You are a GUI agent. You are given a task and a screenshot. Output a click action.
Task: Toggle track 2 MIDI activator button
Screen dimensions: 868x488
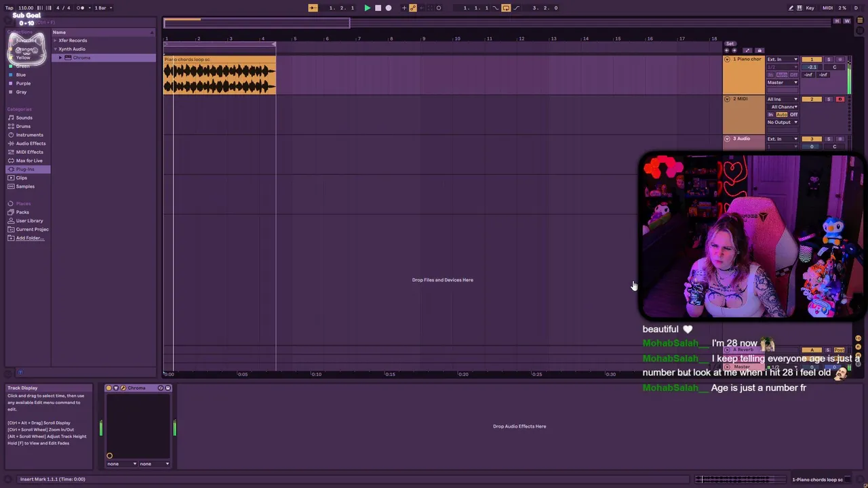(x=812, y=99)
